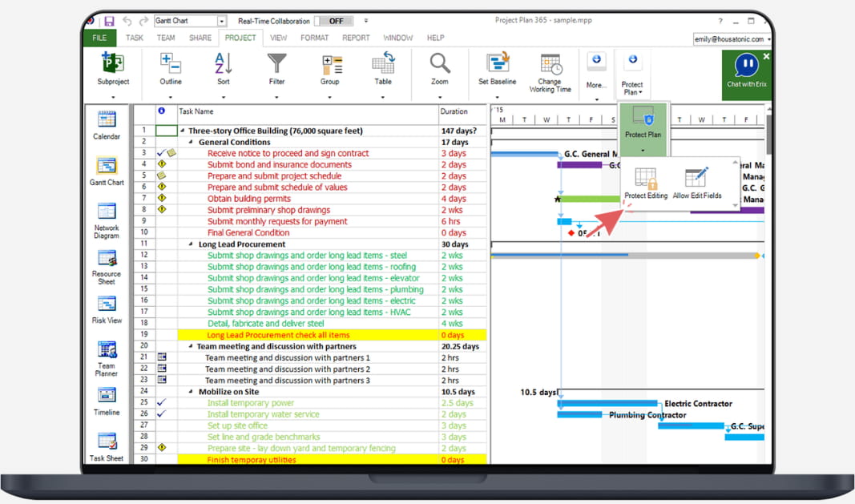Open the HELP menu
Image resolution: width=855 pixels, height=504 pixels.
tap(435, 38)
